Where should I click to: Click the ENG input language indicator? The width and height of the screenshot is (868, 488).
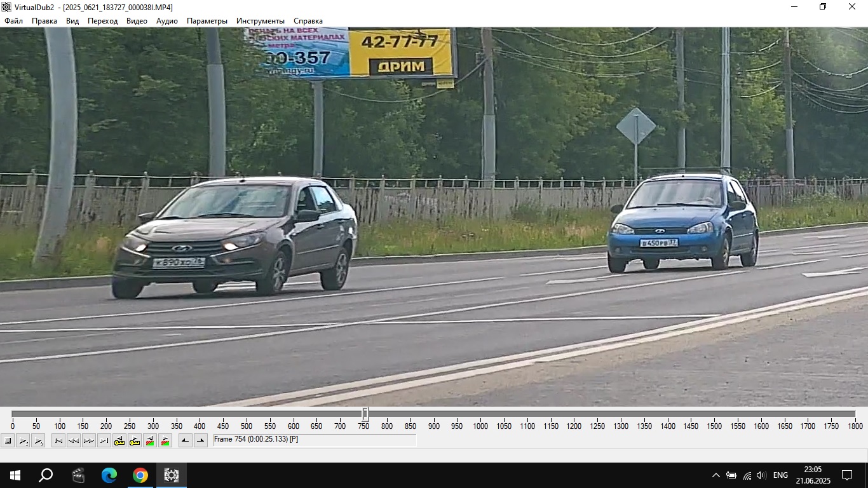pyautogui.click(x=780, y=475)
